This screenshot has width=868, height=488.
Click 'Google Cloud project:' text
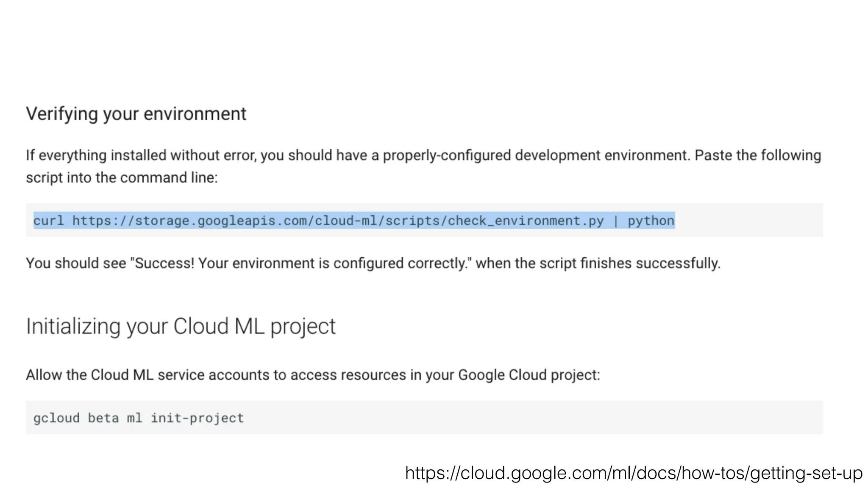click(529, 375)
